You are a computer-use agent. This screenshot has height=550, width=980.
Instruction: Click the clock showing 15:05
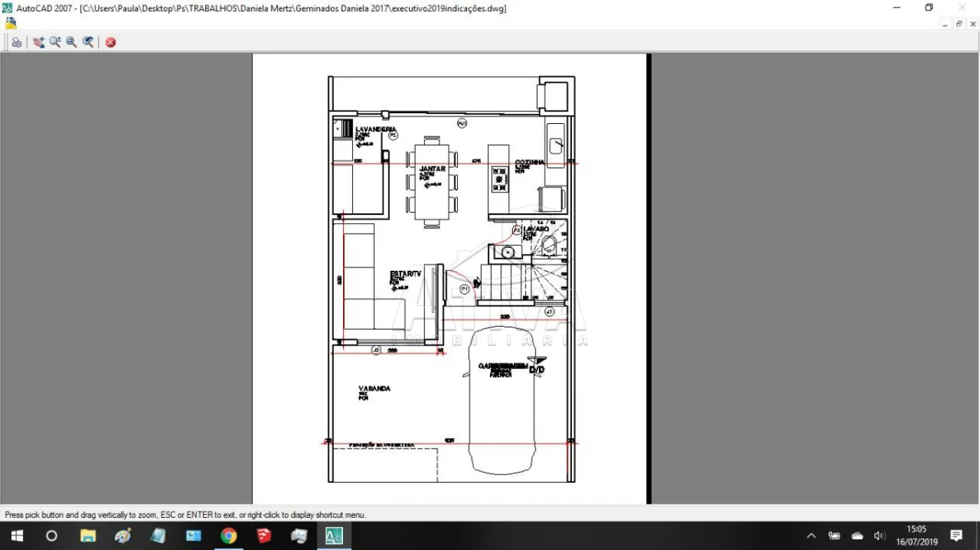click(x=916, y=536)
